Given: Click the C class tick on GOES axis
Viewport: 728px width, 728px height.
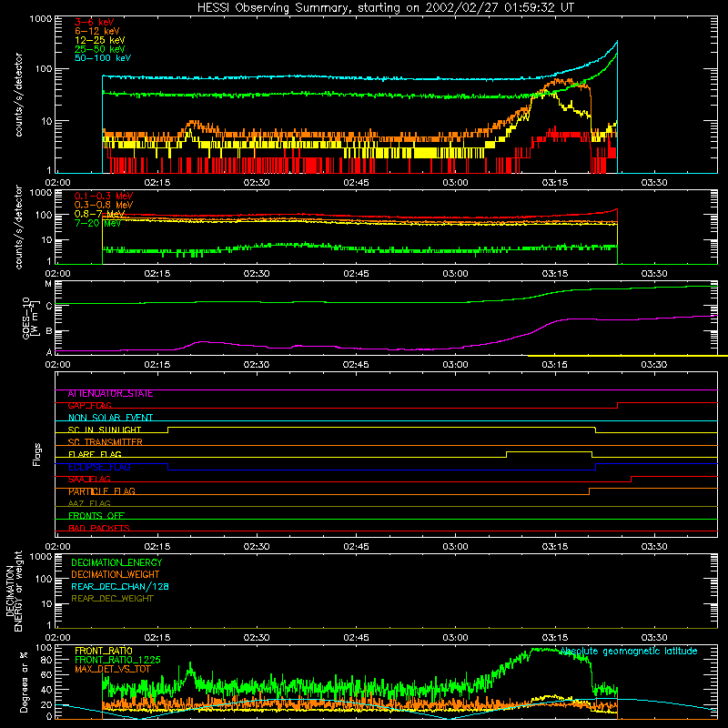Looking at the screenshot, I should (x=49, y=306).
